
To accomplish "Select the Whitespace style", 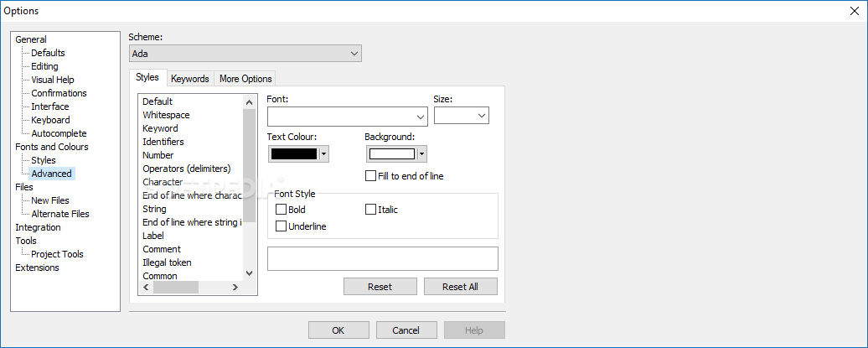I will coord(166,115).
